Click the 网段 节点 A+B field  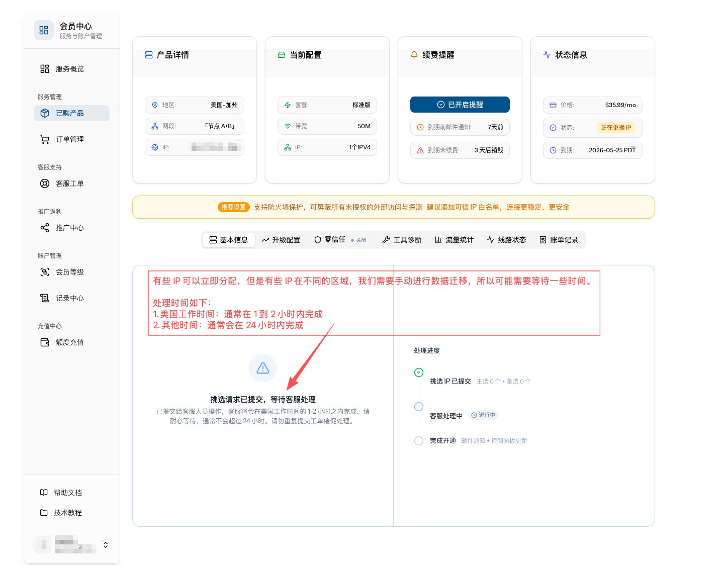[195, 126]
